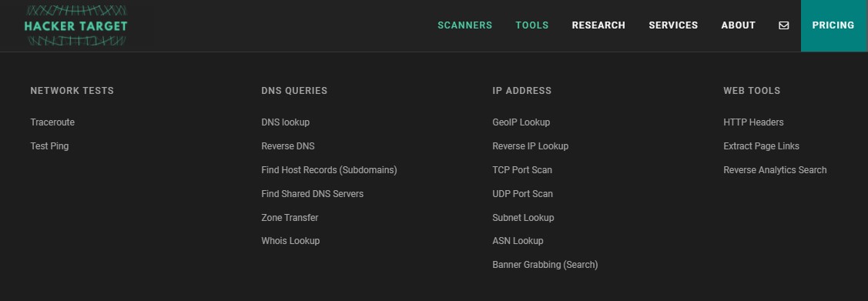868x301 pixels.
Task: Launch the TCP Port Scan tool
Action: click(x=522, y=170)
